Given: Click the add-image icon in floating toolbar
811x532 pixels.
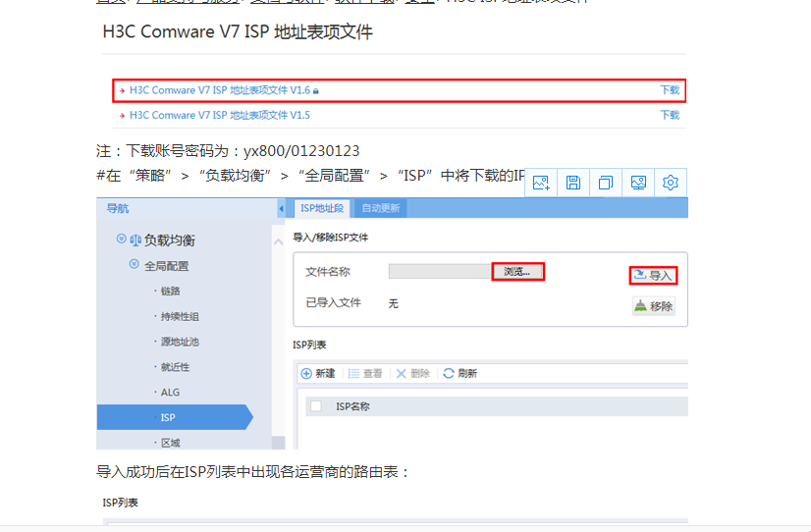Looking at the screenshot, I should (541, 183).
